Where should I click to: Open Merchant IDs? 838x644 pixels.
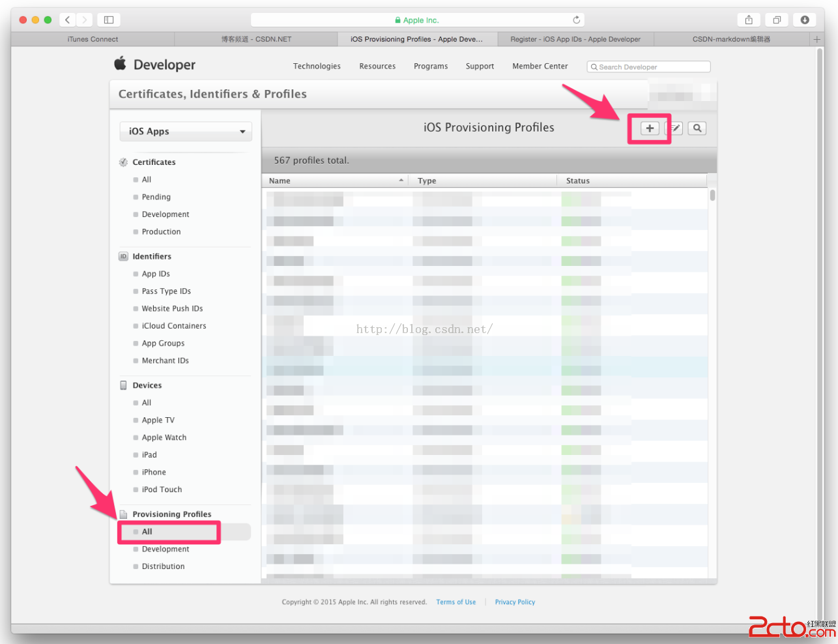pos(166,361)
